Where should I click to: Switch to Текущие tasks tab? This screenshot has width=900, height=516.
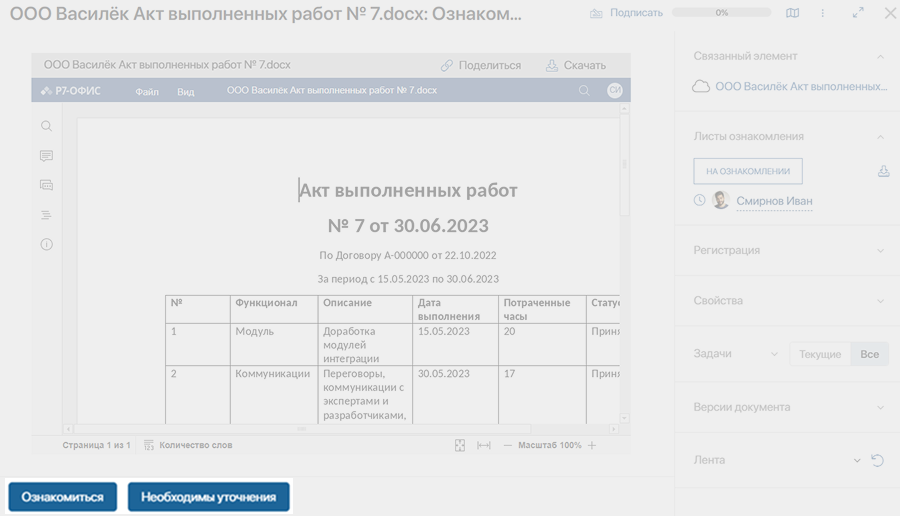click(x=820, y=354)
